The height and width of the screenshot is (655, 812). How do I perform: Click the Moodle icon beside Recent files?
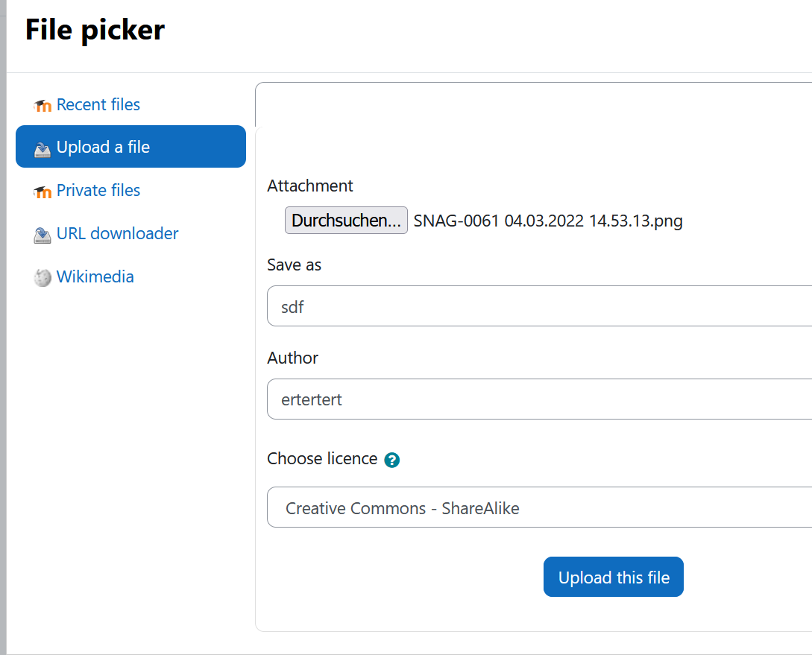(x=43, y=106)
